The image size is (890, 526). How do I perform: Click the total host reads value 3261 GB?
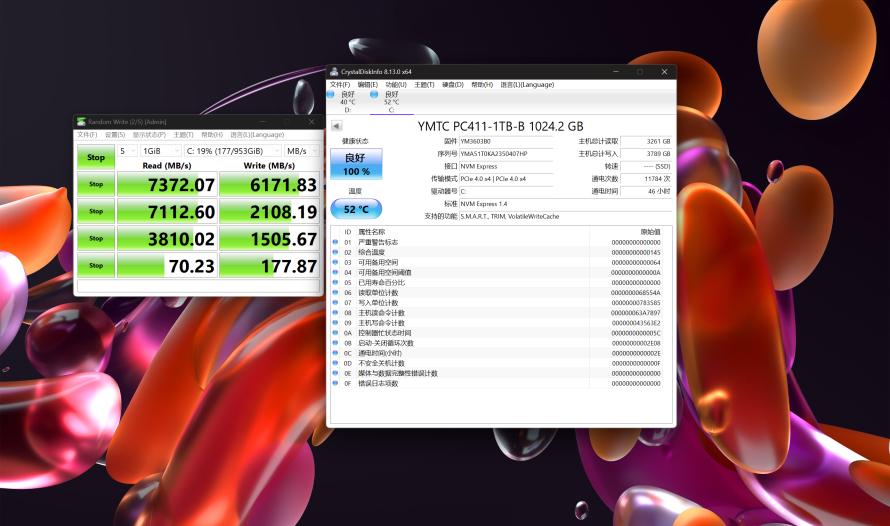(646, 141)
